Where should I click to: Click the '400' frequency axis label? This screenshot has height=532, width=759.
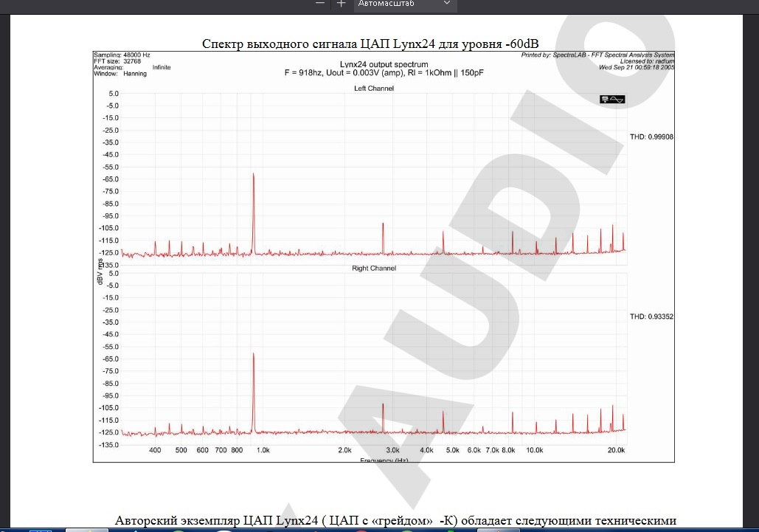[155, 450]
